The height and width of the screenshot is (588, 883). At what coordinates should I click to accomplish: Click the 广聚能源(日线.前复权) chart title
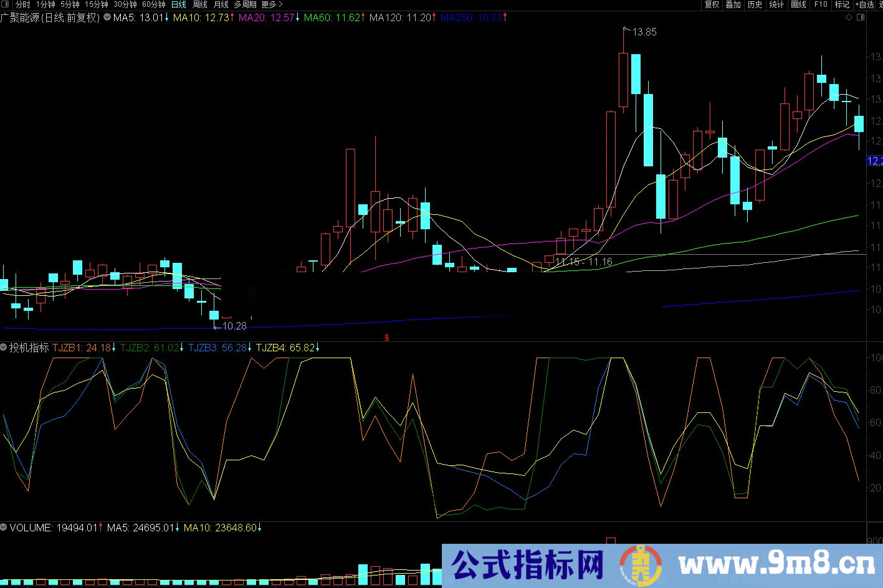(x=50, y=17)
